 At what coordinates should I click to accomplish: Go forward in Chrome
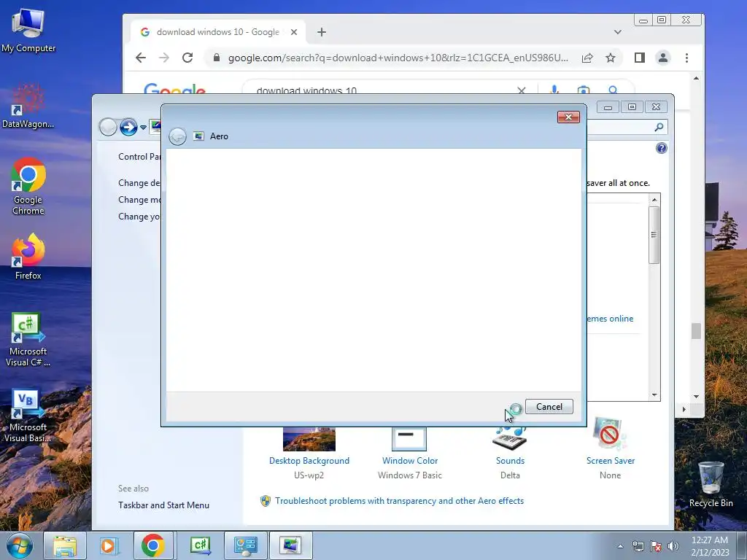pyautogui.click(x=164, y=58)
